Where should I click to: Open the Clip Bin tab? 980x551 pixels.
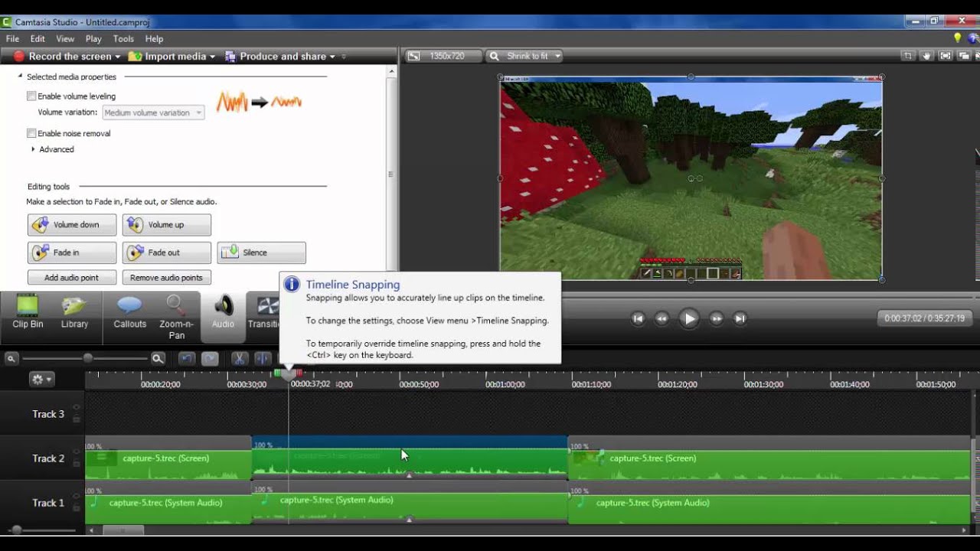[28, 312]
